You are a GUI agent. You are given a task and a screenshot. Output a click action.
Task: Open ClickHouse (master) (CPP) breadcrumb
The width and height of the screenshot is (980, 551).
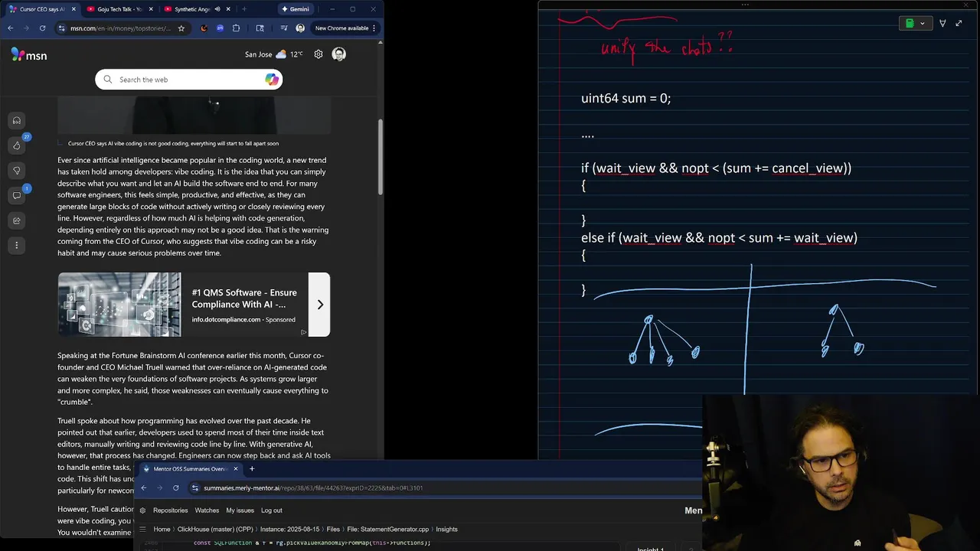215,530
